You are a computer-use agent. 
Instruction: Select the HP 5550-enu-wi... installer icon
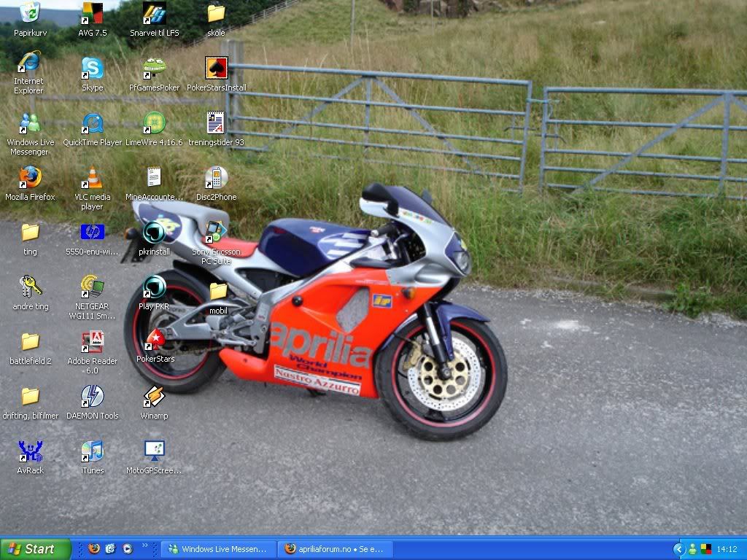pyautogui.click(x=92, y=232)
